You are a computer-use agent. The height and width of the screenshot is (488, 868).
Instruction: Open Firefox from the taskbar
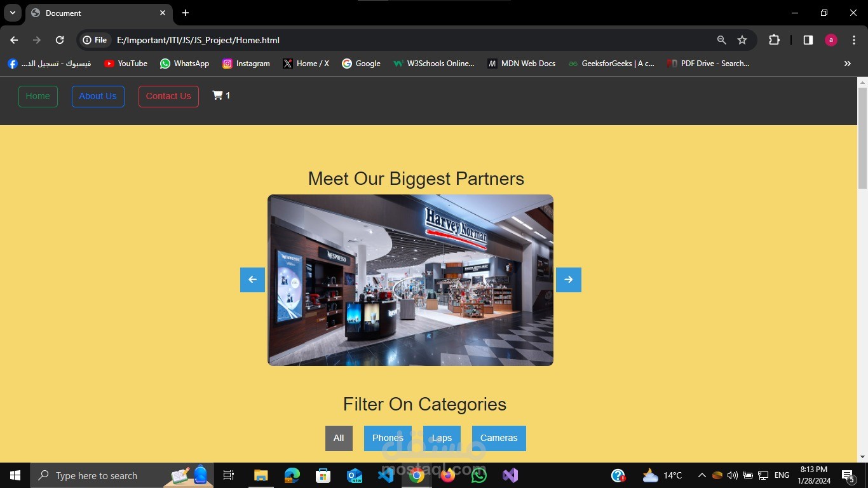(x=448, y=475)
